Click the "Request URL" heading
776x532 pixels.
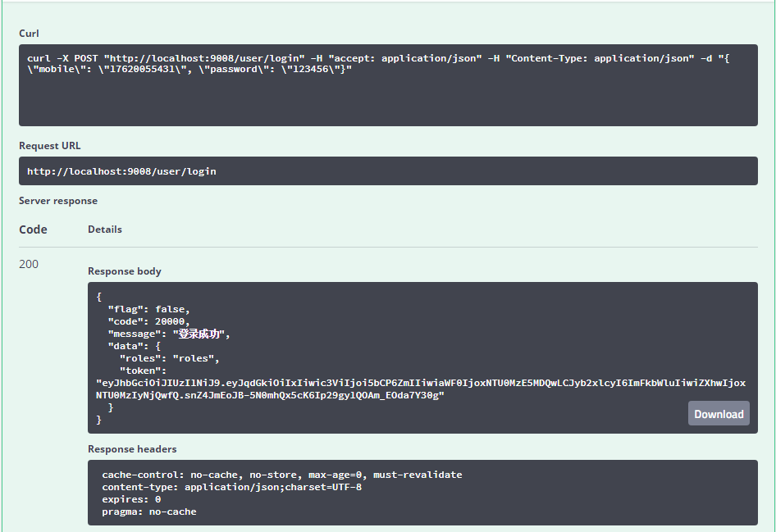pyautogui.click(x=50, y=146)
